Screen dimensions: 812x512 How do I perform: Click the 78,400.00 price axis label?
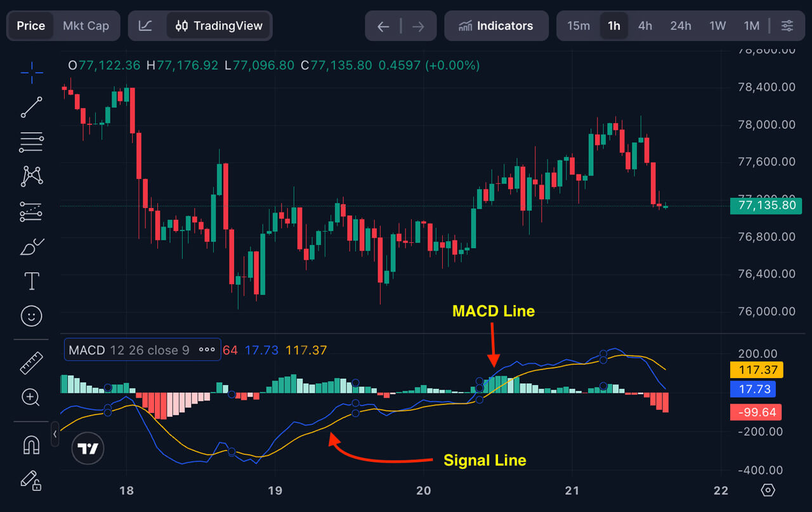pyautogui.click(x=766, y=87)
